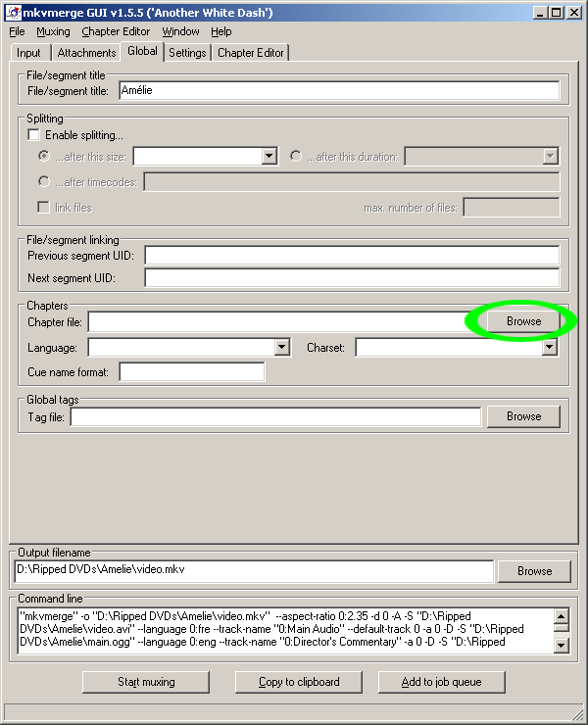The height and width of the screenshot is (725, 588).
Task: Click the Output filename field
Action: click(x=254, y=571)
